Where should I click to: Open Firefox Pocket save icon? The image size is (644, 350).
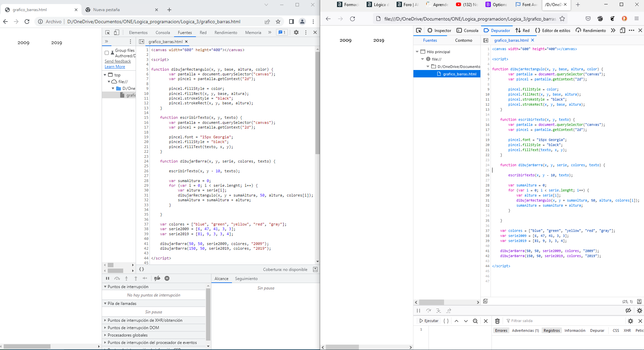click(x=588, y=19)
